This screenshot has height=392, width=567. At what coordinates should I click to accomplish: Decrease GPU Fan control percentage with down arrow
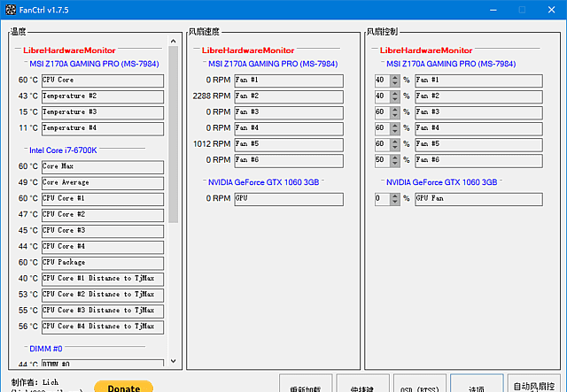point(395,202)
